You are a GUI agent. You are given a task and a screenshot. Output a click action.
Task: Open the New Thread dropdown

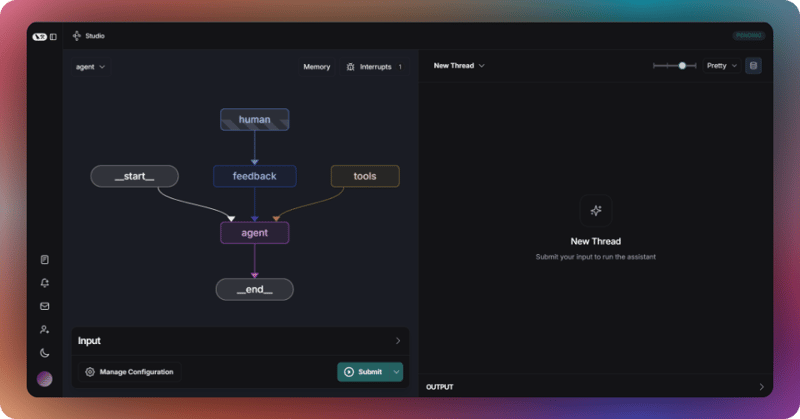pos(459,66)
